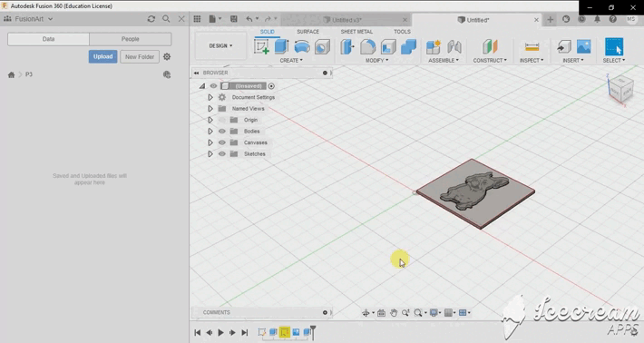The image size is (644, 343).
Task: Expand the Sketches folder
Action: tap(210, 154)
